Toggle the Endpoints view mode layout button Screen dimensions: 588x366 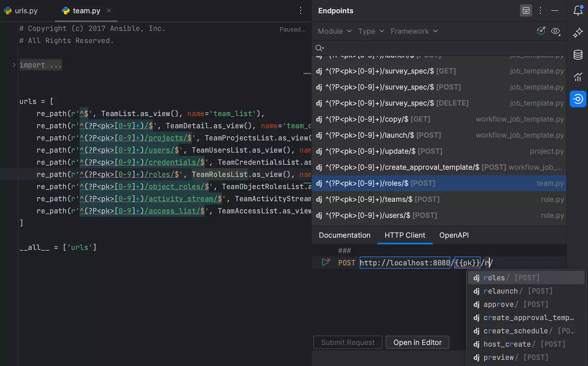coord(526,11)
